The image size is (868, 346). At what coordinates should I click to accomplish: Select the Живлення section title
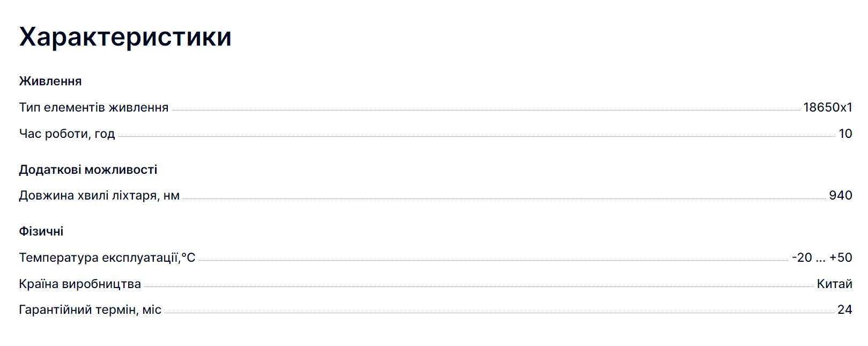(x=50, y=81)
